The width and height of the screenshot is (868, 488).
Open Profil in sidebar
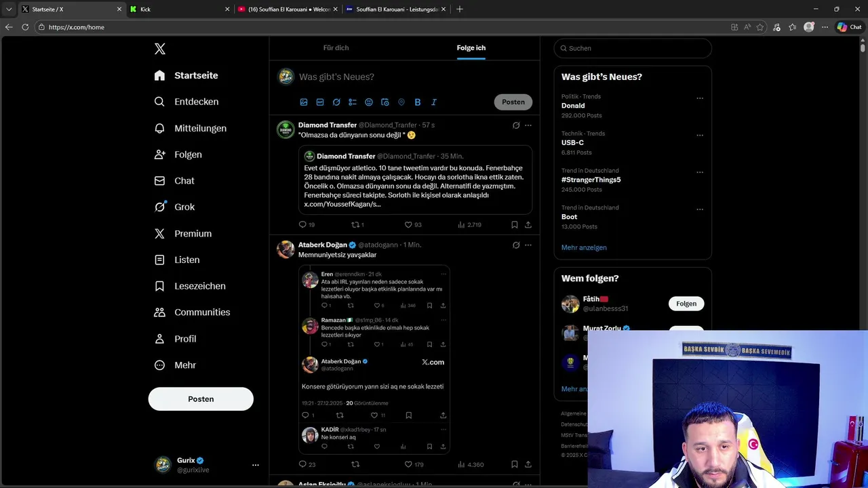[x=175, y=339]
